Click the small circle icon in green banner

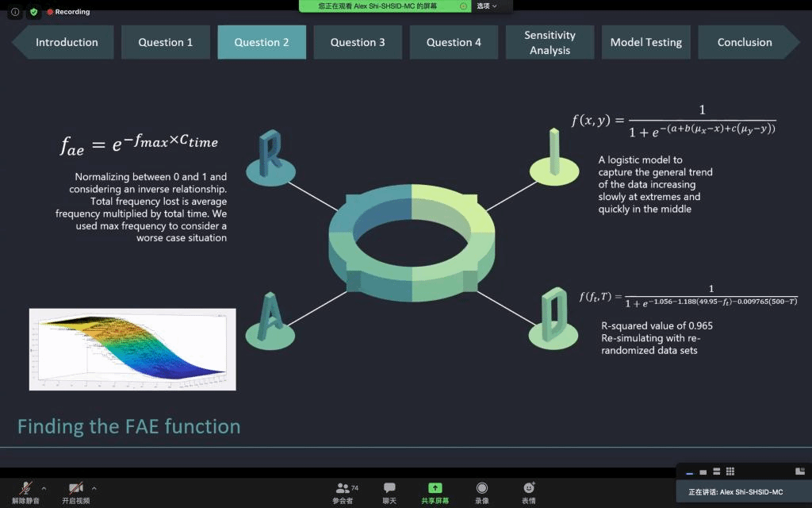(463, 6)
